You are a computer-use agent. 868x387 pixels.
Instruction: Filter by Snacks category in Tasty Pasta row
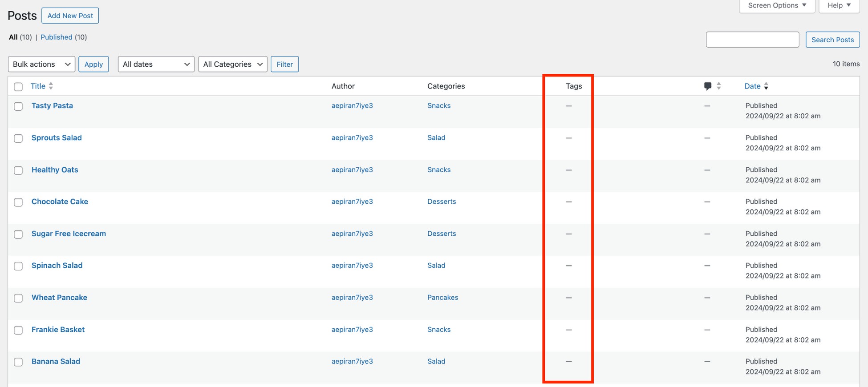pos(439,105)
